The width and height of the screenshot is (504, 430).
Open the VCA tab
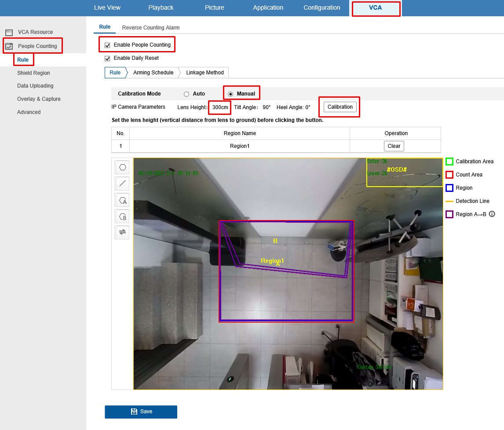376,8
